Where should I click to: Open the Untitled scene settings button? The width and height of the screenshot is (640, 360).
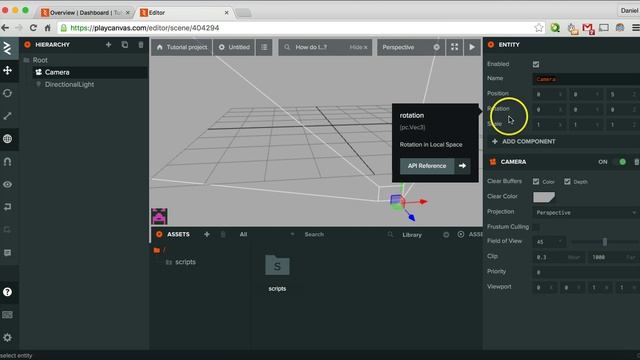(234, 47)
